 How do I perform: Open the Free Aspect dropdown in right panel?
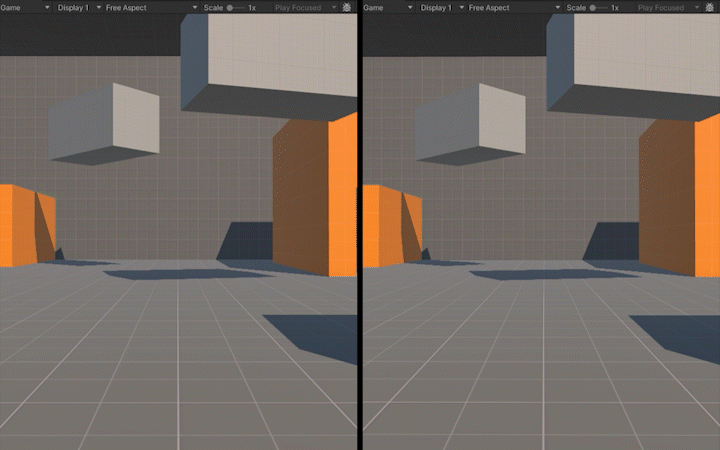514,7
